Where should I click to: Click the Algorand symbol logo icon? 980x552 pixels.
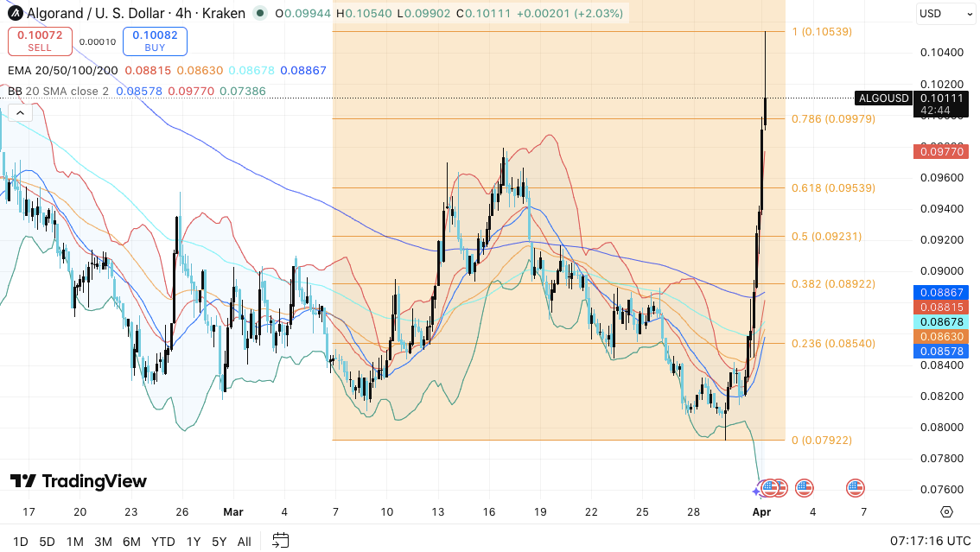click(13, 13)
